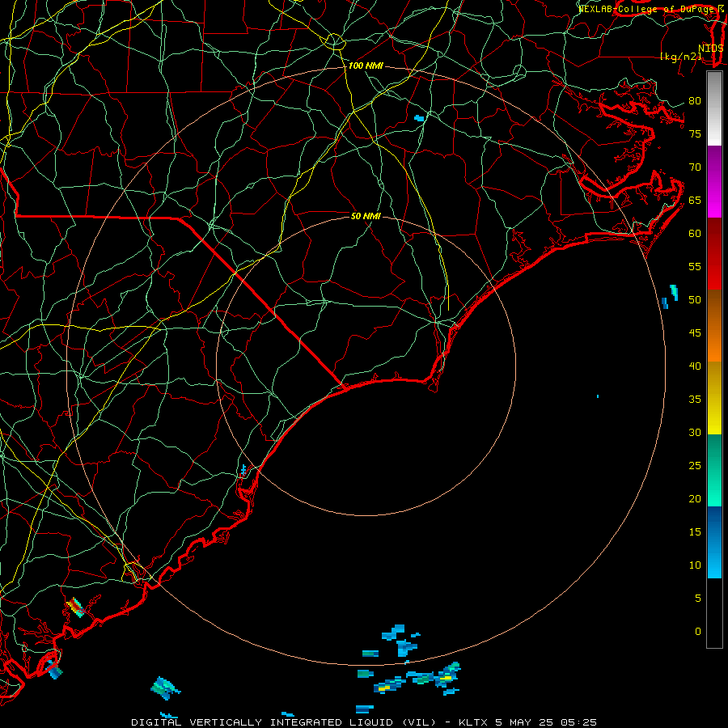Screen dimensions: 728x728
Task: Click the 5 value on the VIL scale
Action: 698,599
